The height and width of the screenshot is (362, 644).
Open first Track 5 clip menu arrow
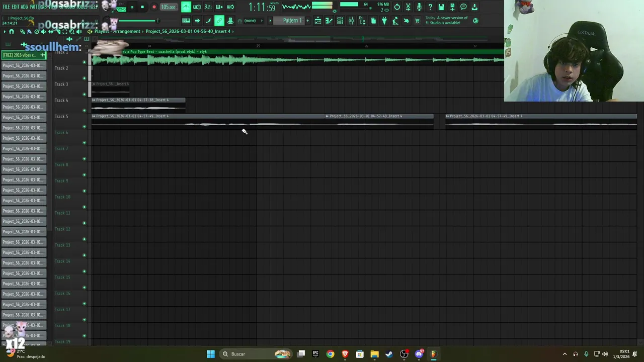[x=94, y=116]
